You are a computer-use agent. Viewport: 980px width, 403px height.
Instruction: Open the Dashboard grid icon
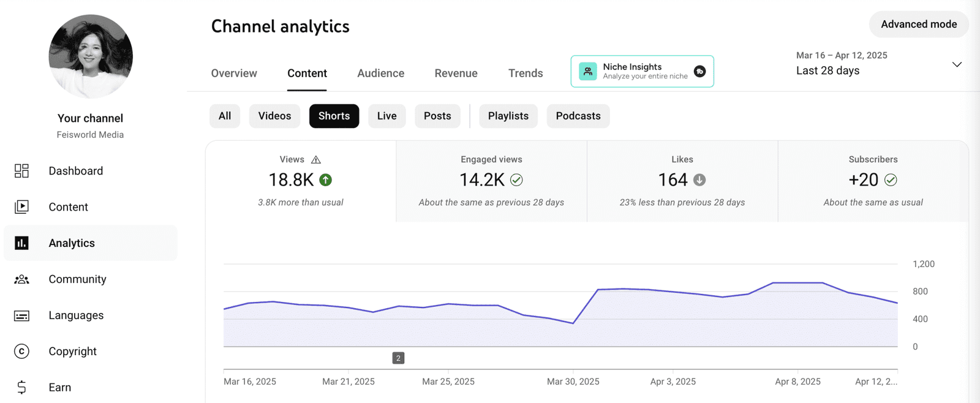pyautogui.click(x=21, y=171)
